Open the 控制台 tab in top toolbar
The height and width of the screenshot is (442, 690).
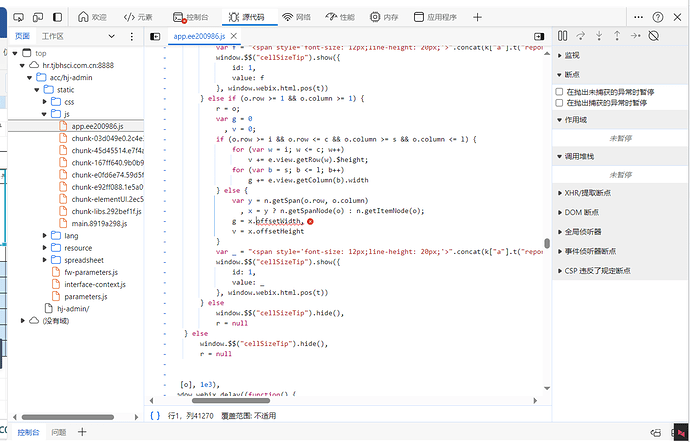(x=191, y=18)
